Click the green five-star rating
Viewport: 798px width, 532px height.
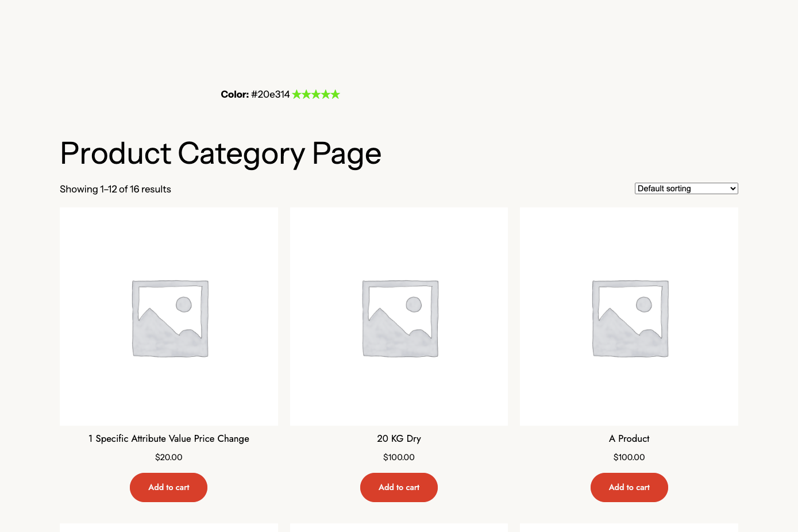coord(316,94)
